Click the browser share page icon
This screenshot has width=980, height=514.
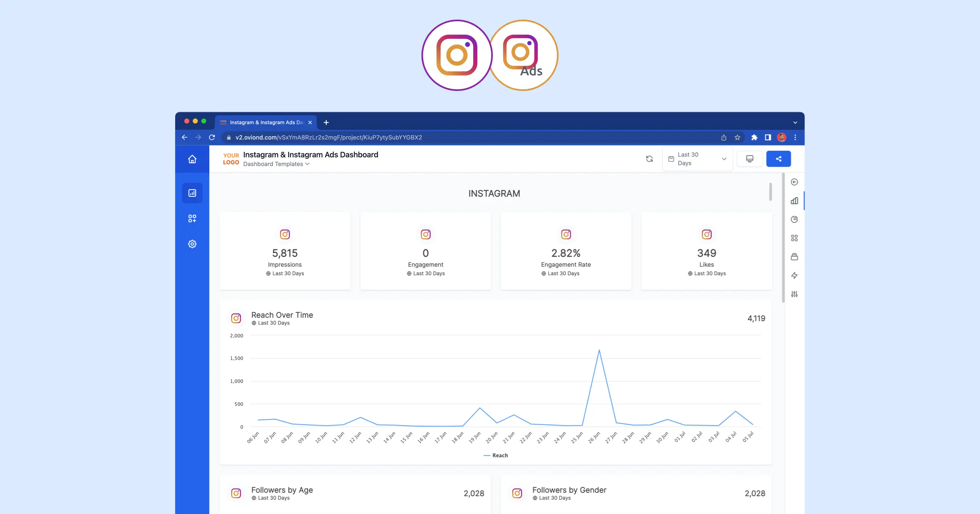click(x=724, y=137)
